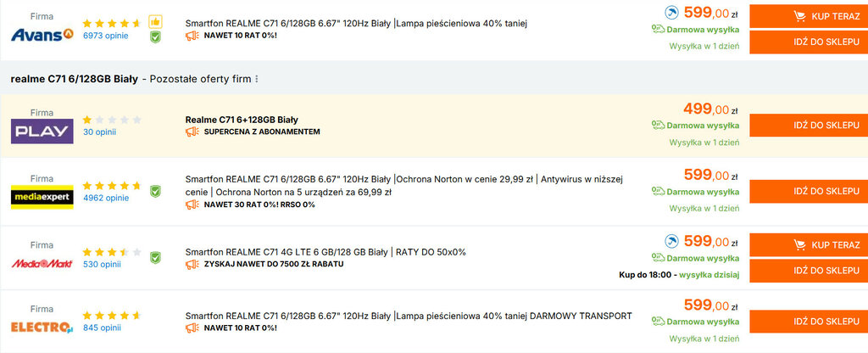Click the Electro.pl logo
The height and width of the screenshot is (353, 868).
[x=42, y=328]
